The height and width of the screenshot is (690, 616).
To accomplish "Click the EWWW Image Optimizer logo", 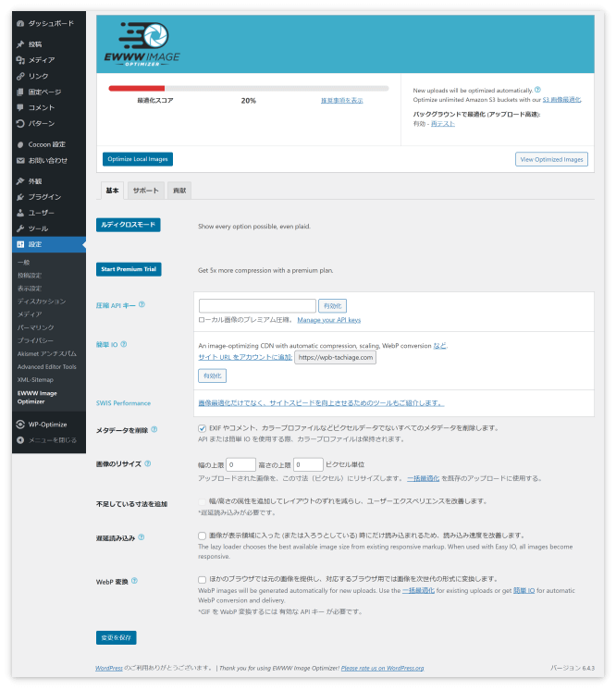I will pos(142,44).
